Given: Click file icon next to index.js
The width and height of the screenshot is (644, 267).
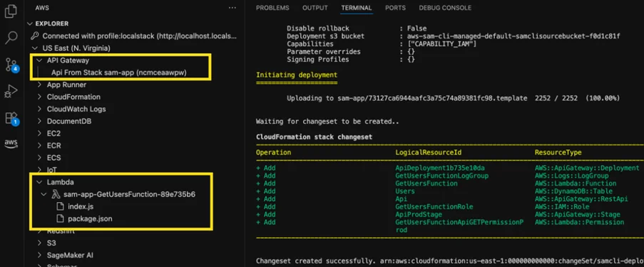Looking at the screenshot, I should point(61,206).
